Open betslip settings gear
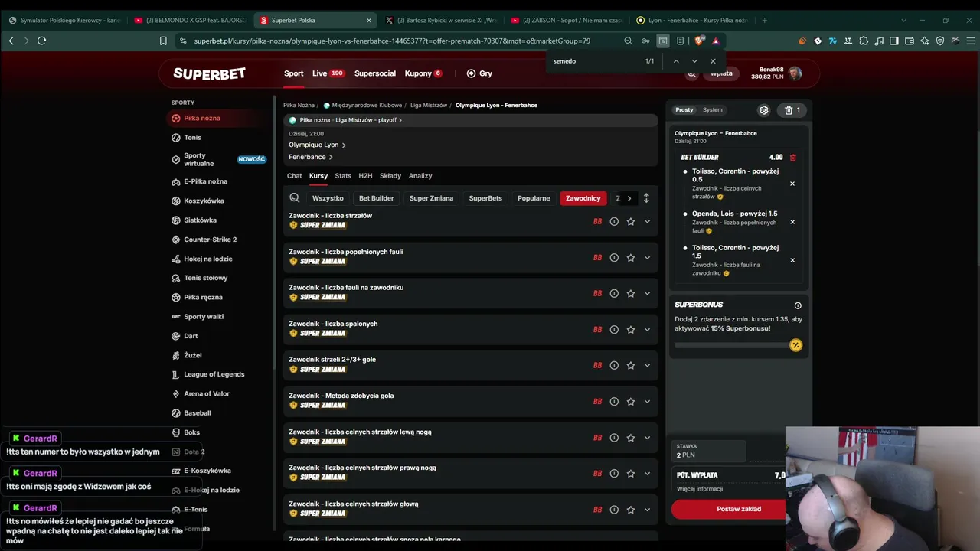The height and width of the screenshot is (551, 980). [763, 110]
